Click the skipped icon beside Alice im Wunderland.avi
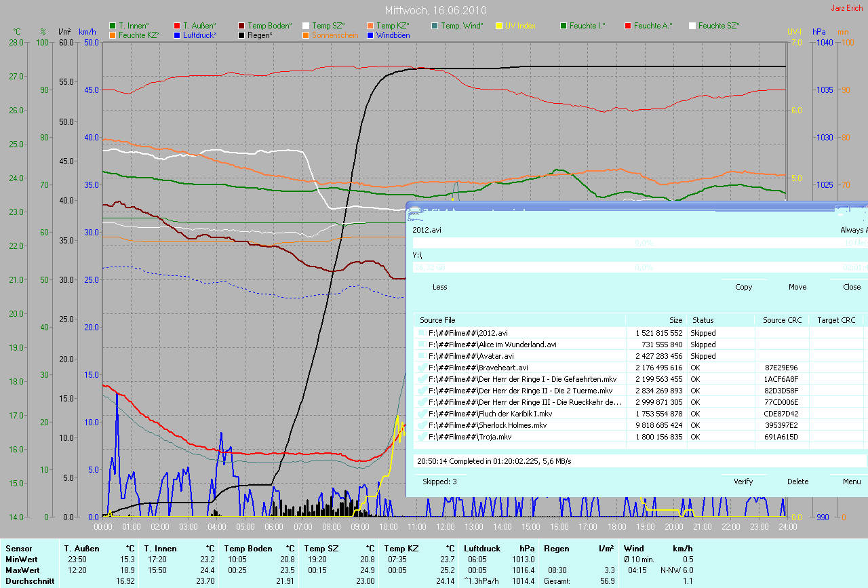 pos(422,345)
